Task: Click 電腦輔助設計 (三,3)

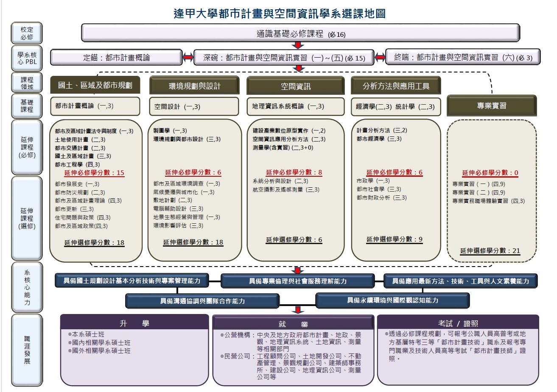Action: (179, 209)
